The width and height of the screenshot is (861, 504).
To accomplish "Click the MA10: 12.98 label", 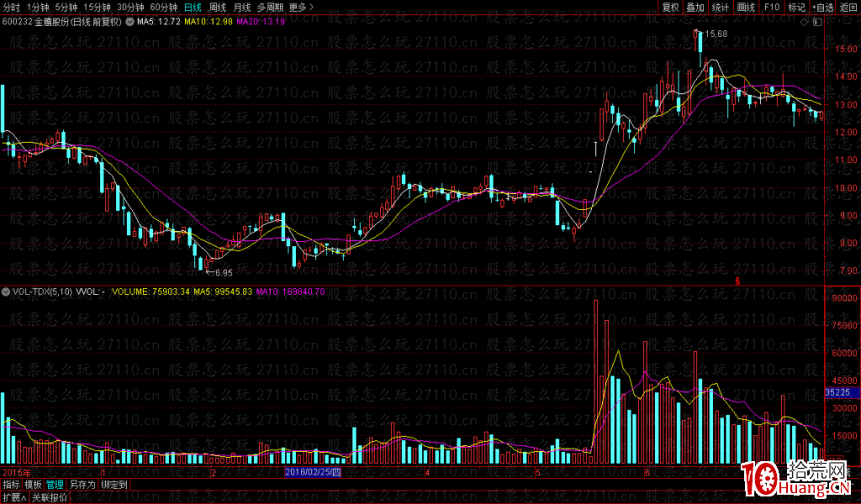I will (x=209, y=22).
